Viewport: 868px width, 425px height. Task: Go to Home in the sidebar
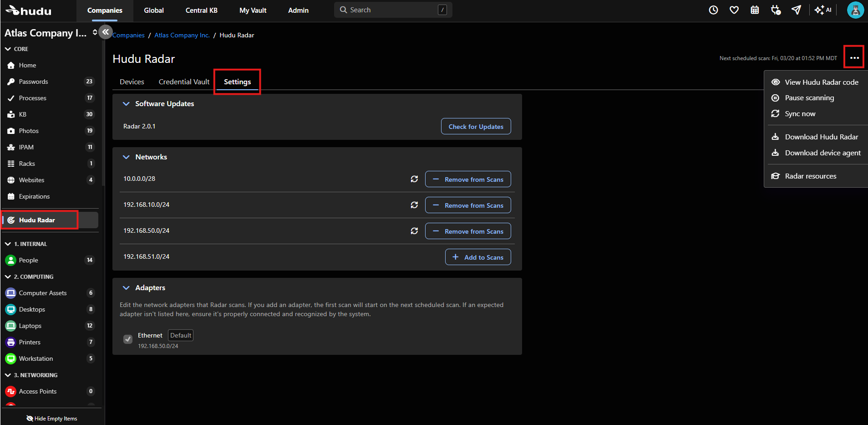pyautogui.click(x=50, y=65)
